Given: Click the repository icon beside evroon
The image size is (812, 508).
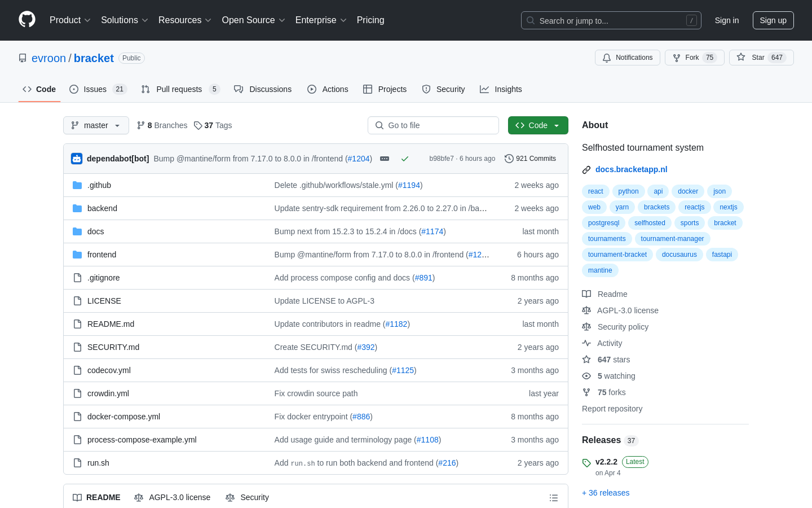Looking at the screenshot, I should pos(23,58).
